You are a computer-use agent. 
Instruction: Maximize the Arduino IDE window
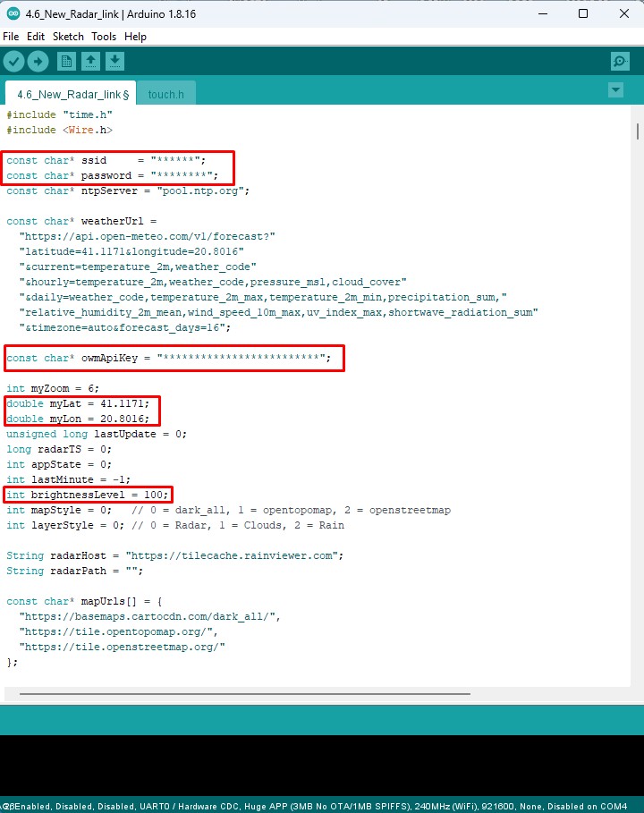tap(582, 13)
